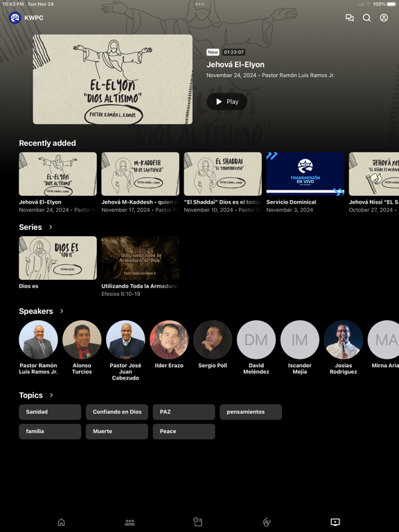Screen dimensions: 399x532
Task: Tap the 'Dios es' series title text
Action: (x=28, y=286)
